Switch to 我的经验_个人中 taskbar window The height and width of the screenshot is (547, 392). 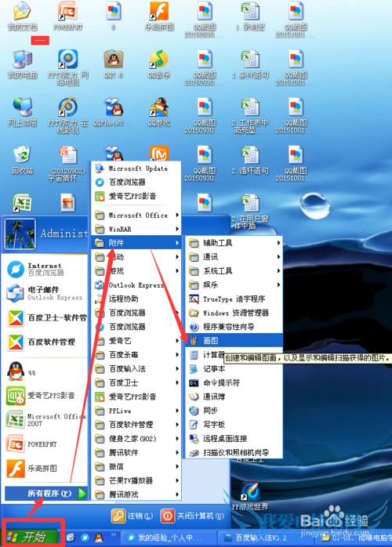pos(168,538)
